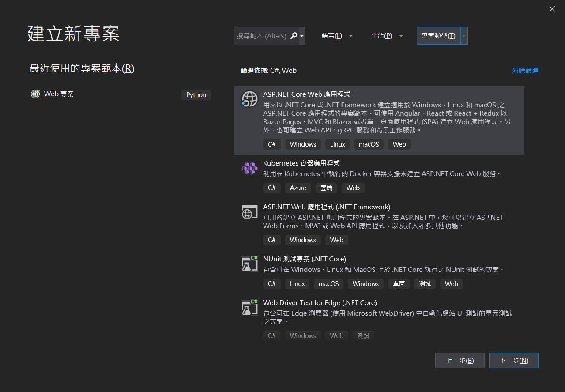Click the Web Driver Test for Edge icon

(249, 307)
